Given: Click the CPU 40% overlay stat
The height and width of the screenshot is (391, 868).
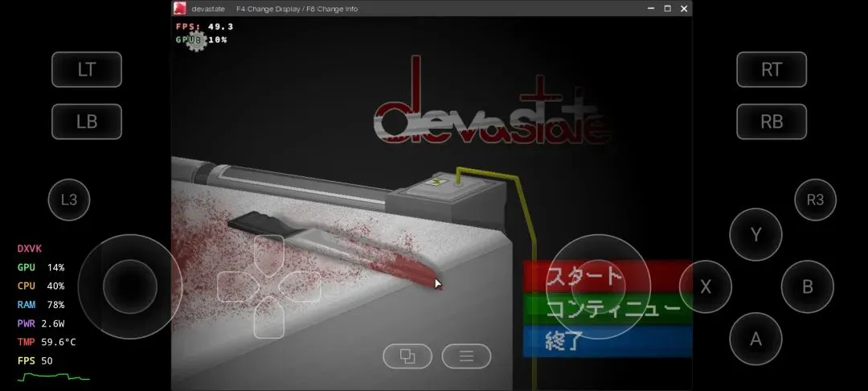Looking at the screenshot, I should [41, 286].
